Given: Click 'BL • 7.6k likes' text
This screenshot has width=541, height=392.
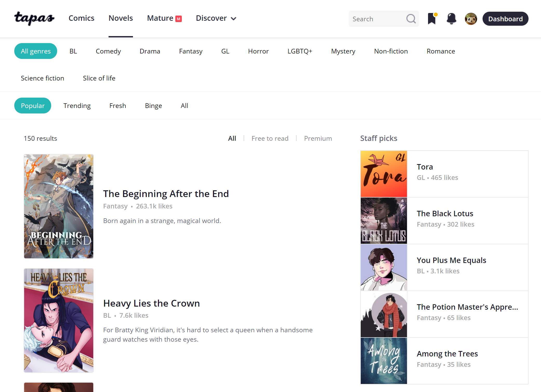Looking at the screenshot, I should tap(126, 315).
